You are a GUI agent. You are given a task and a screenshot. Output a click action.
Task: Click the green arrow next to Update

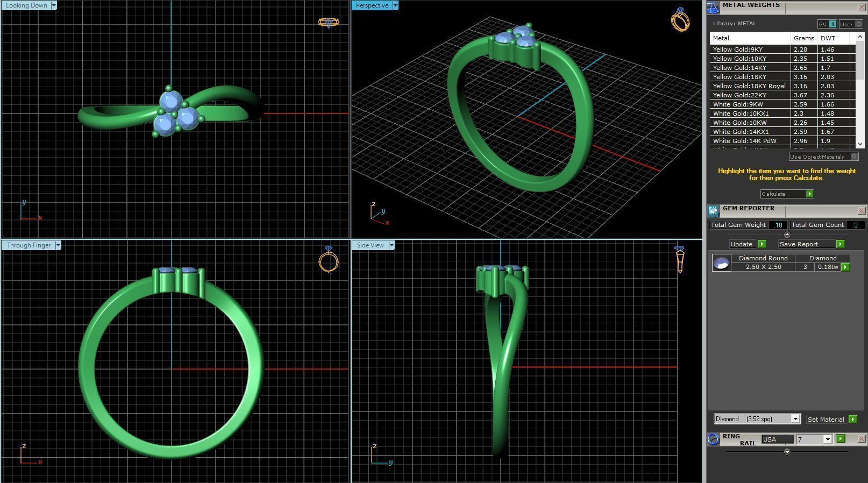(x=762, y=244)
